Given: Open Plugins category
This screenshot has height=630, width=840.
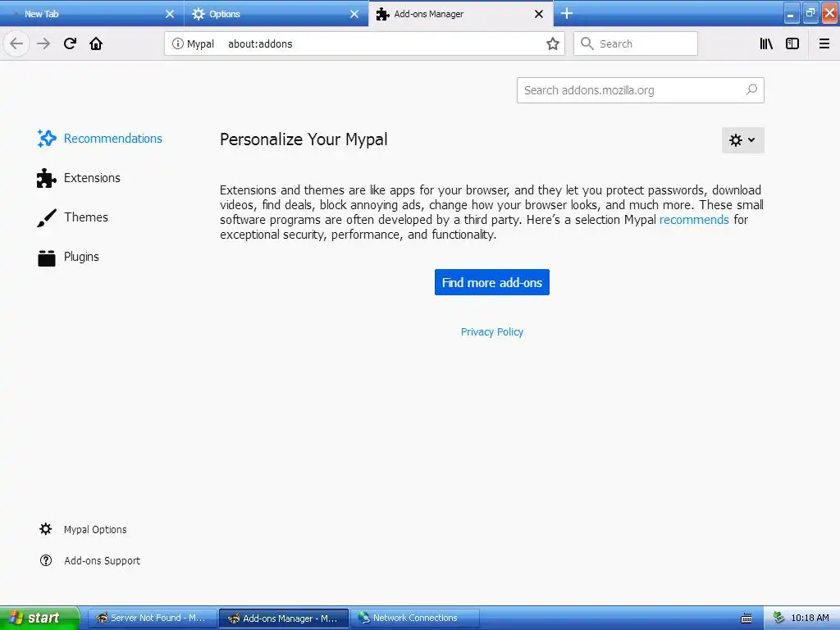Looking at the screenshot, I should point(68,257).
